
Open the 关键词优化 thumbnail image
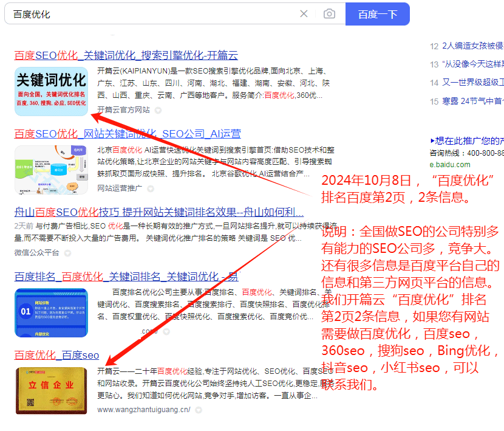coord(51,91)
